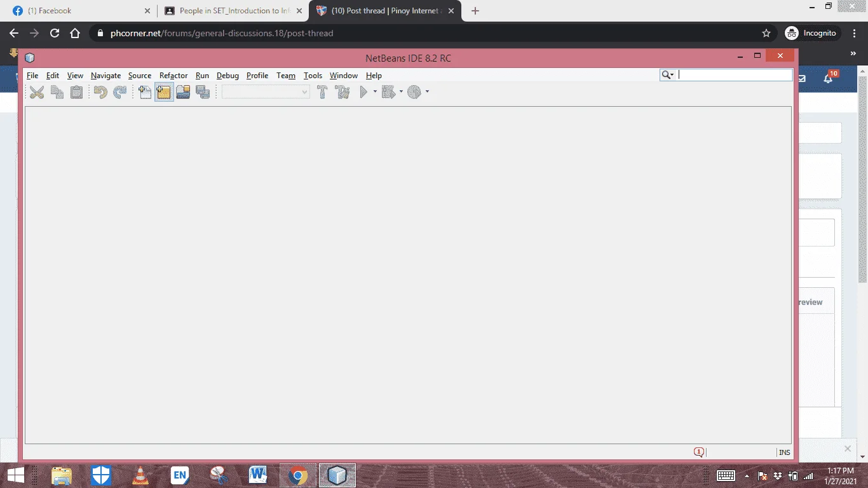Open Microsoft Word from the taskbar

(258, 475)
